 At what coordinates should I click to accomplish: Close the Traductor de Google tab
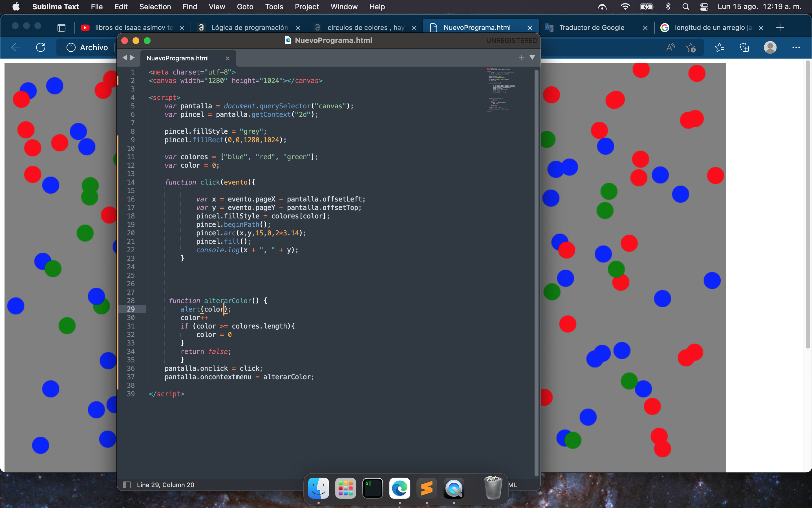point(645,28)
